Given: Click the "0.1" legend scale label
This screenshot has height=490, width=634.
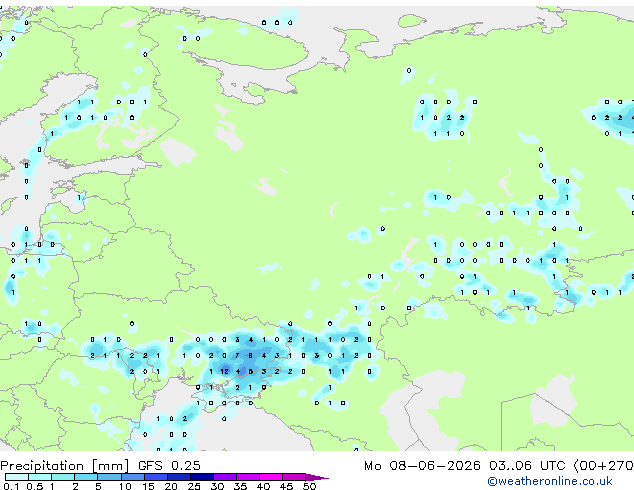Looking at the screenshot, I should [11, 486].
